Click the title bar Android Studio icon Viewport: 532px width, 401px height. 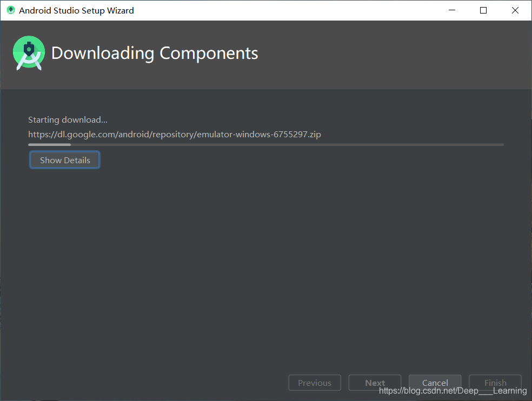point(11,10)
